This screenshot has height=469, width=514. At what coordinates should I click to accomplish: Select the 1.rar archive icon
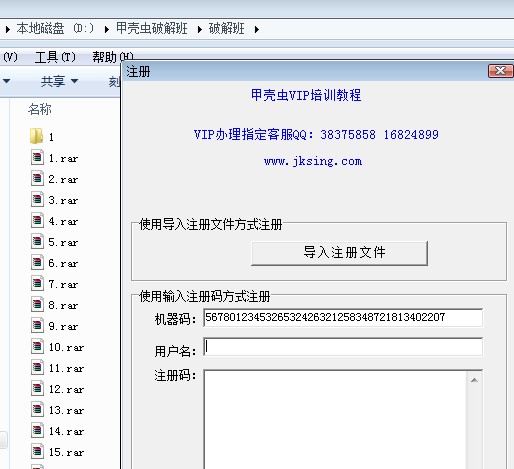[37, 158]
